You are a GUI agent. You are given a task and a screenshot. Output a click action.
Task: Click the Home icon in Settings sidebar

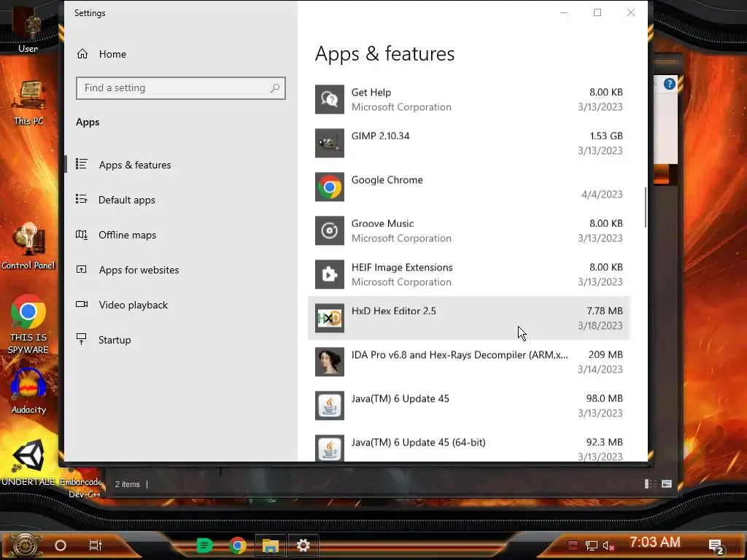coord(82,54)
